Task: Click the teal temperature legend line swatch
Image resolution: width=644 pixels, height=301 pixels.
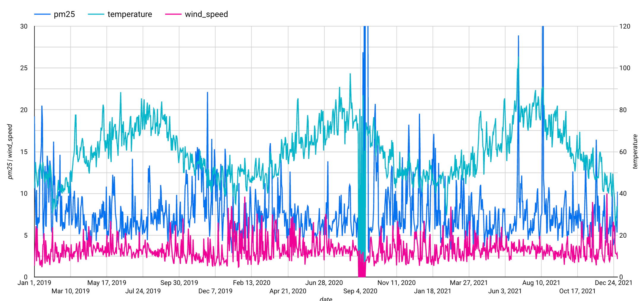Action: [96, 14]
